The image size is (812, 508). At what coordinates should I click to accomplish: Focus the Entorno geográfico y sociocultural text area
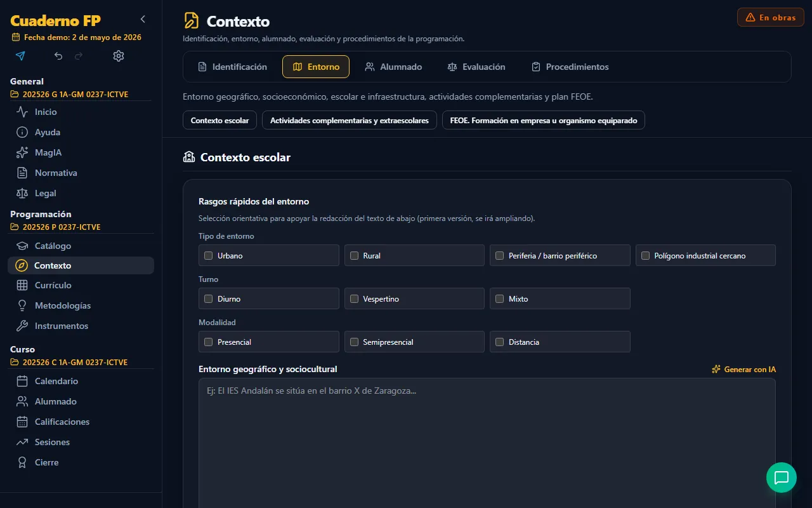[x=487, y=443]
